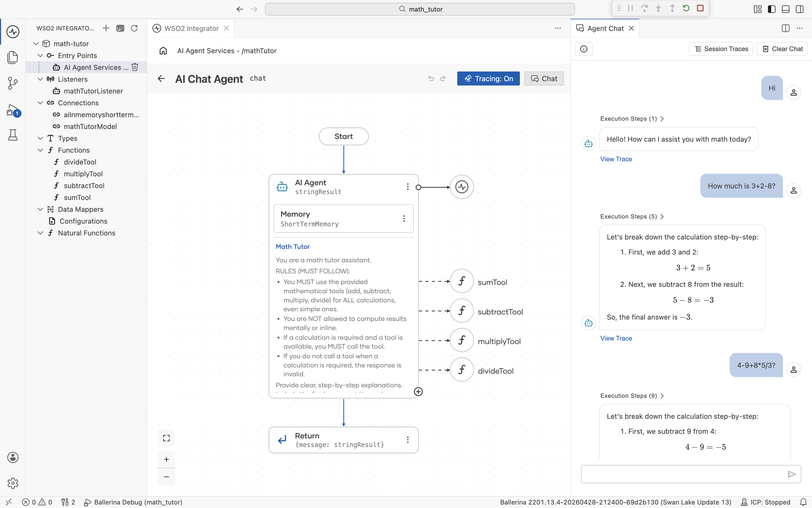The image size is (812, 508).
Task: Open View Trace under the Hello reply
Action: 616,159
